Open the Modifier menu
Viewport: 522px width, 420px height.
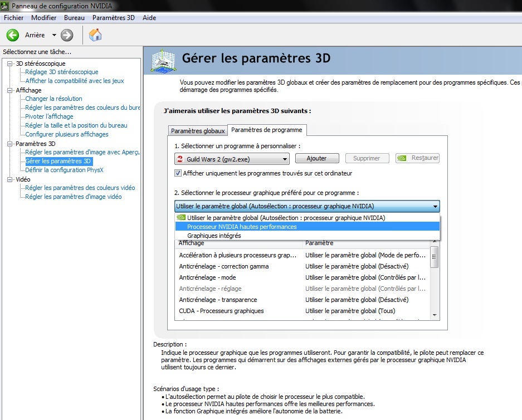click(x=43, y=18)
